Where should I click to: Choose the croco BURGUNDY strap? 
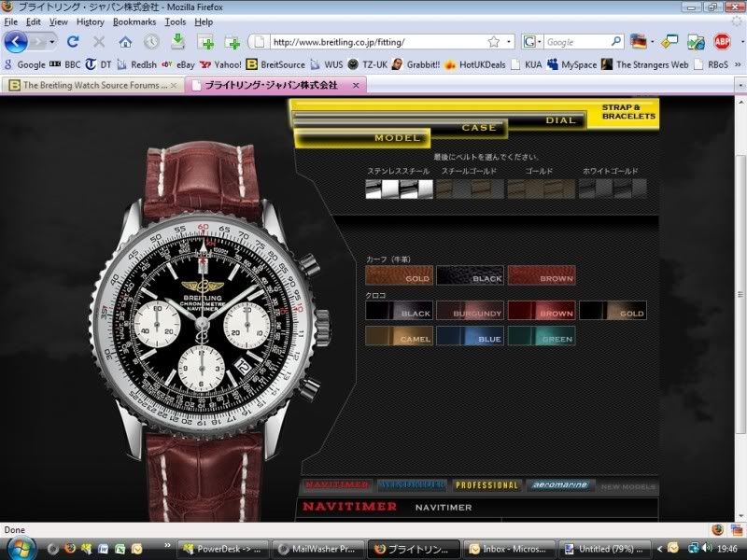(471, 311)
